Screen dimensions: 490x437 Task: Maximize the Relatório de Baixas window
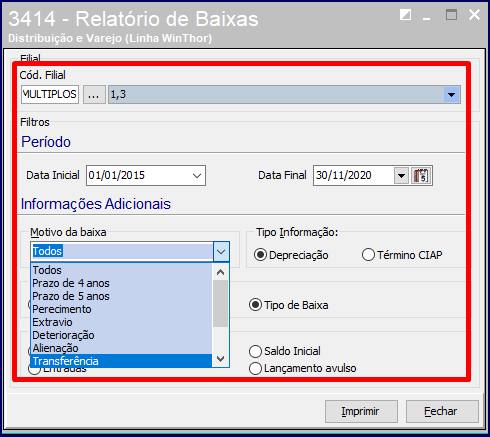point(451,15)
